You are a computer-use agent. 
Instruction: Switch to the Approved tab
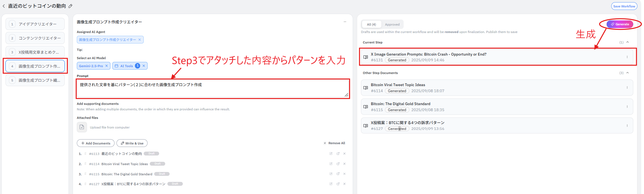392,24
